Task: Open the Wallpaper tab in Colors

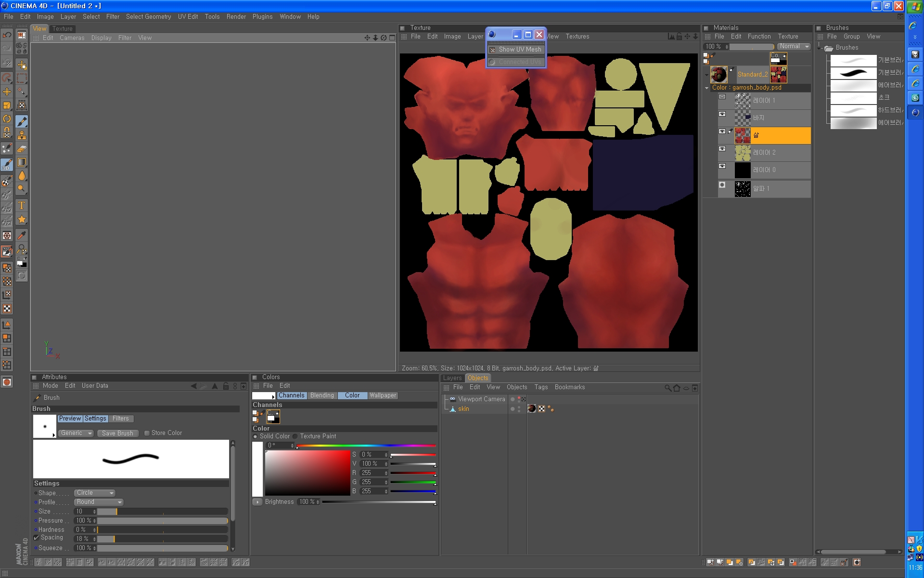Action: (x=383, y=395)
